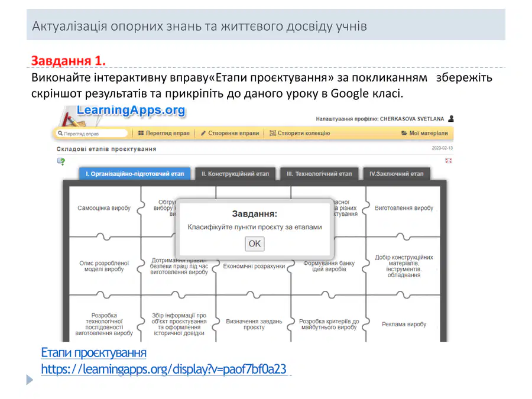Click the Завдання 1. heading
Screen dimensions: 532x399
tap(69, 61)
